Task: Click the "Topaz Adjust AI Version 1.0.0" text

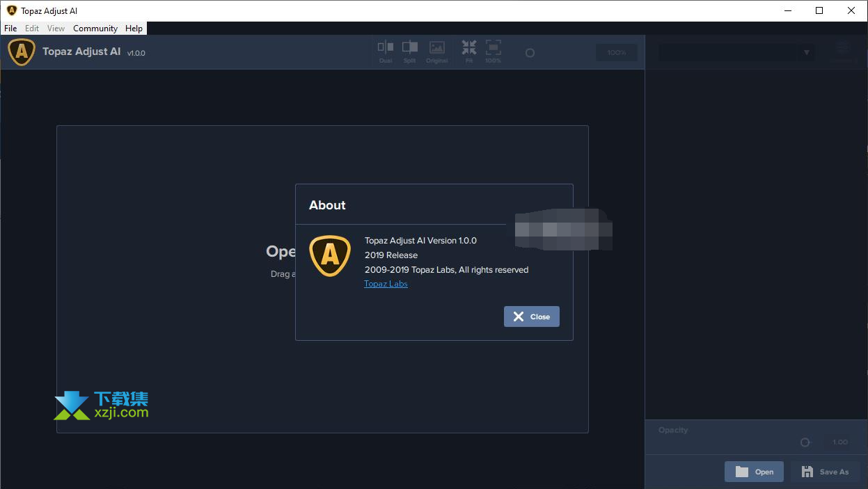Action: (x=420, y=241)
